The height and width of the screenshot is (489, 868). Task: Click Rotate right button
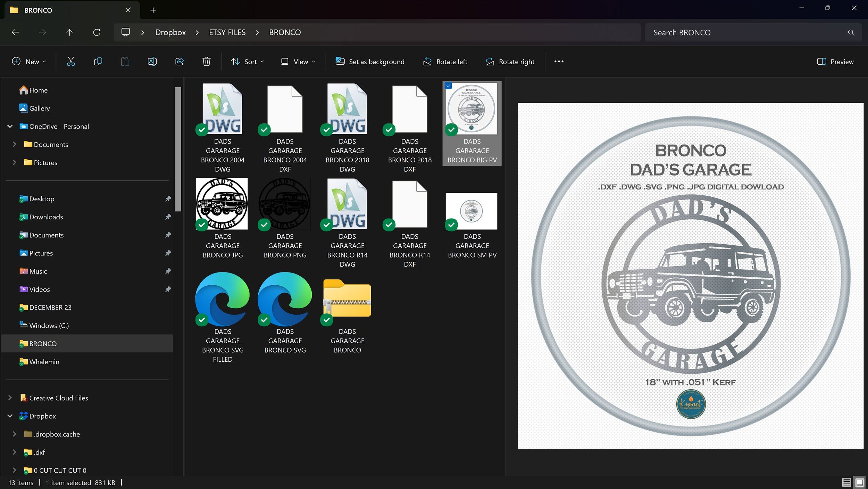510,62
